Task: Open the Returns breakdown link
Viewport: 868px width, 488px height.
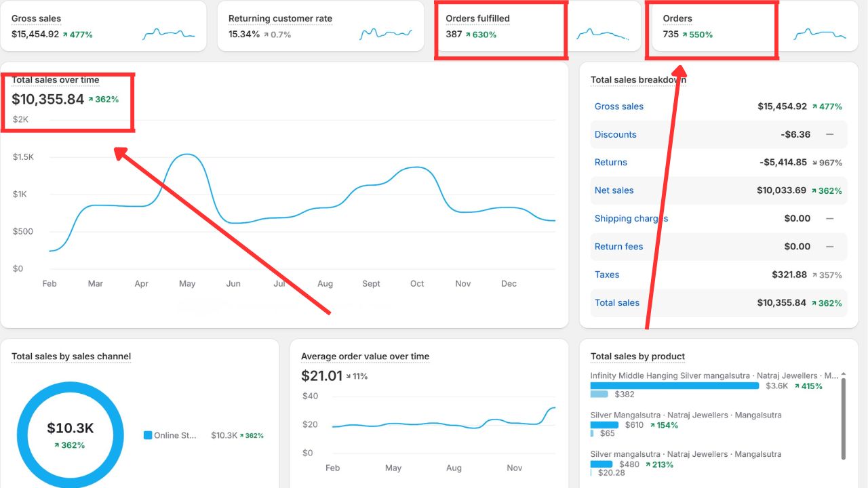Action: coord(611,162)
